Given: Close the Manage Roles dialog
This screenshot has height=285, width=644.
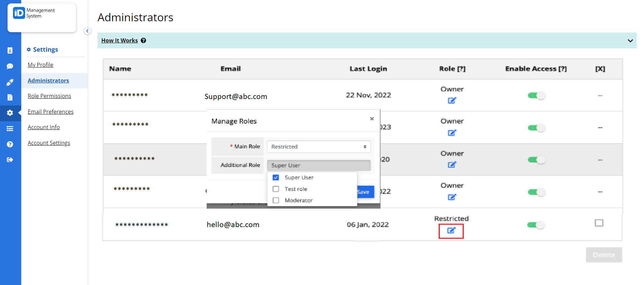Looking at the screenshot, I should tap(372, 119).
